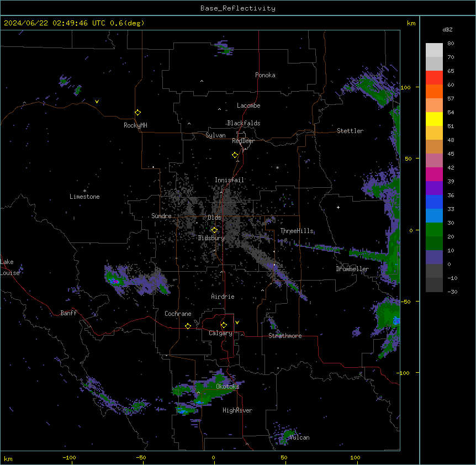
Task: Click the Lake Louise label
Action: [10, 267]
